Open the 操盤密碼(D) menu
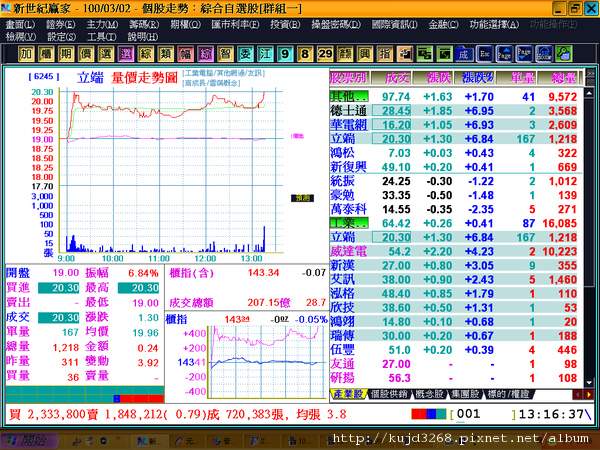600x450 pixels. 336,25
